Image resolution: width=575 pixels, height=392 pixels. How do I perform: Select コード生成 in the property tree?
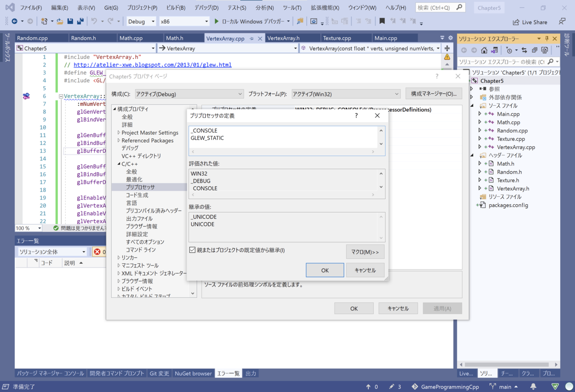click(x=137, y=195)
